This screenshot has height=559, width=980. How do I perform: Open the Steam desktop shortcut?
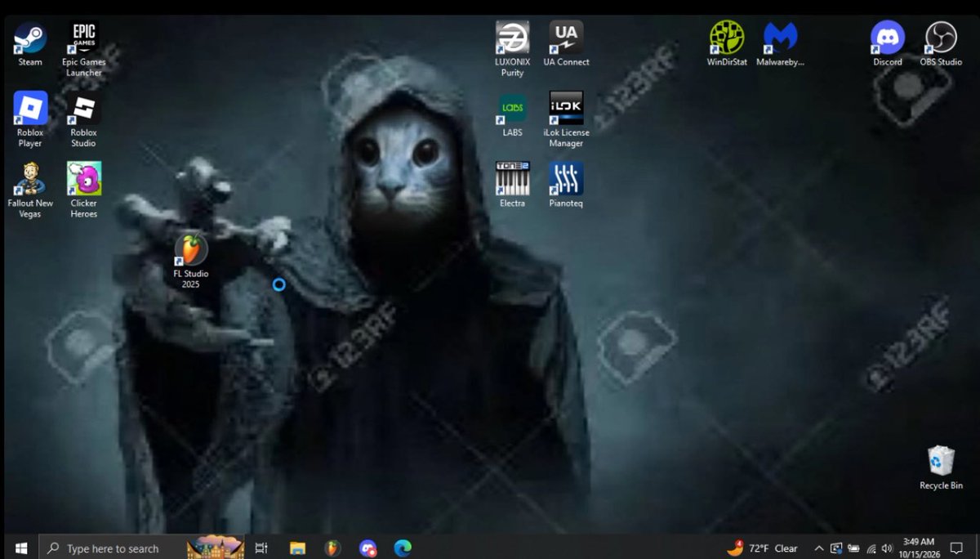(30, 44)
